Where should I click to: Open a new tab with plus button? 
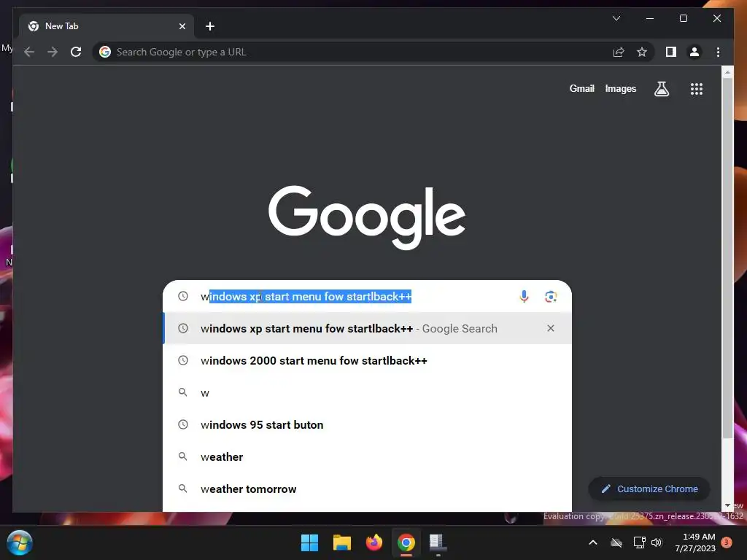[x=209, y=26]
